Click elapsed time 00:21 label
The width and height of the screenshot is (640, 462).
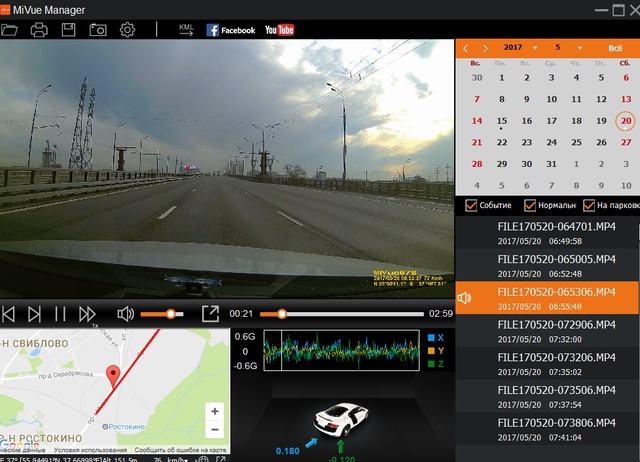[x=241, y=314]
